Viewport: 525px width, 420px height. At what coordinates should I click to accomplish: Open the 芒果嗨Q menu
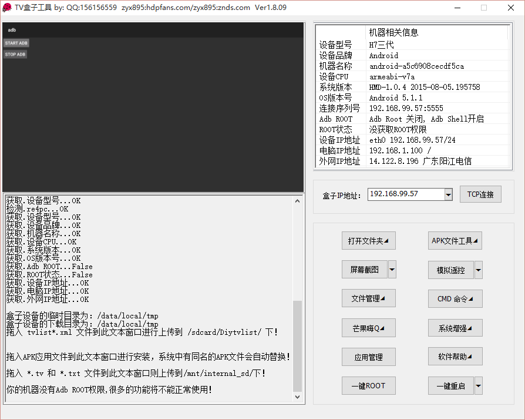coord(368,328)
